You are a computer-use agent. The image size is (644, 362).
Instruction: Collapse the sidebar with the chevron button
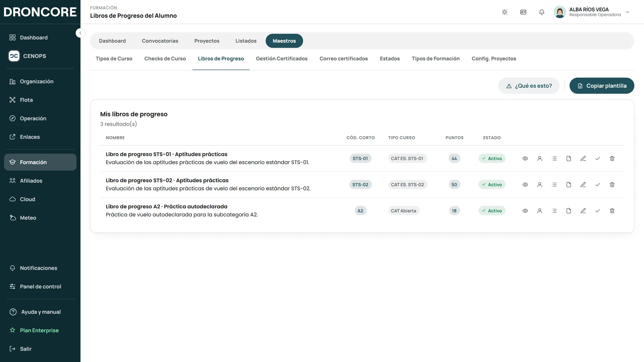pos(80,33)
